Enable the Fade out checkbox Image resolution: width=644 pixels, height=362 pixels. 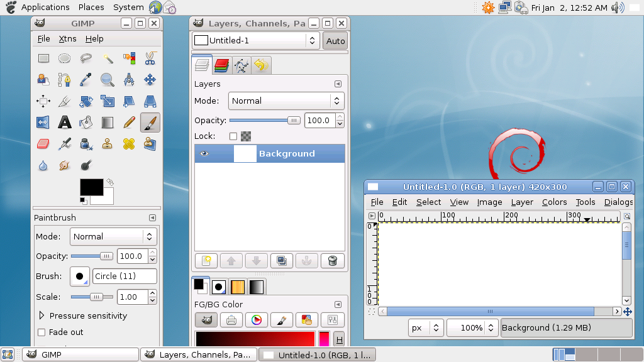(x=42, y=332)
